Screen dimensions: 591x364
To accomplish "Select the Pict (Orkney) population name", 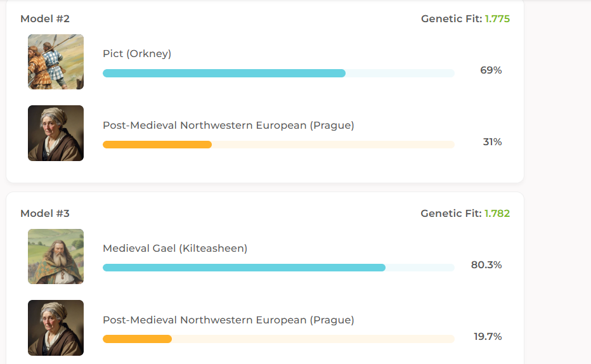I will click(137, 54).
